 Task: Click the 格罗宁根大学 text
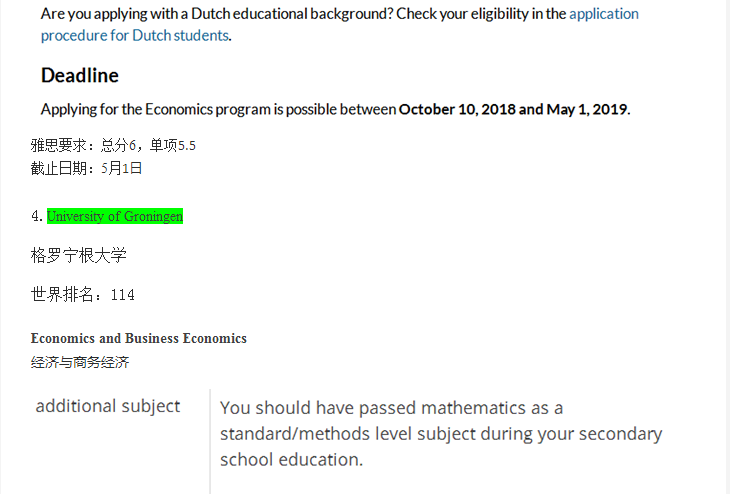tap(79, 255)
